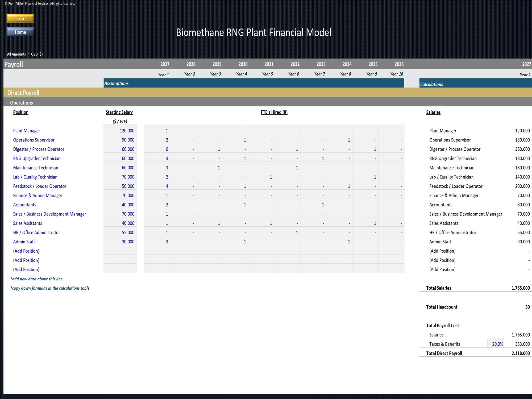Select Lab / Quality Technician Year 5 FTE cell

(x=261, y=177)
